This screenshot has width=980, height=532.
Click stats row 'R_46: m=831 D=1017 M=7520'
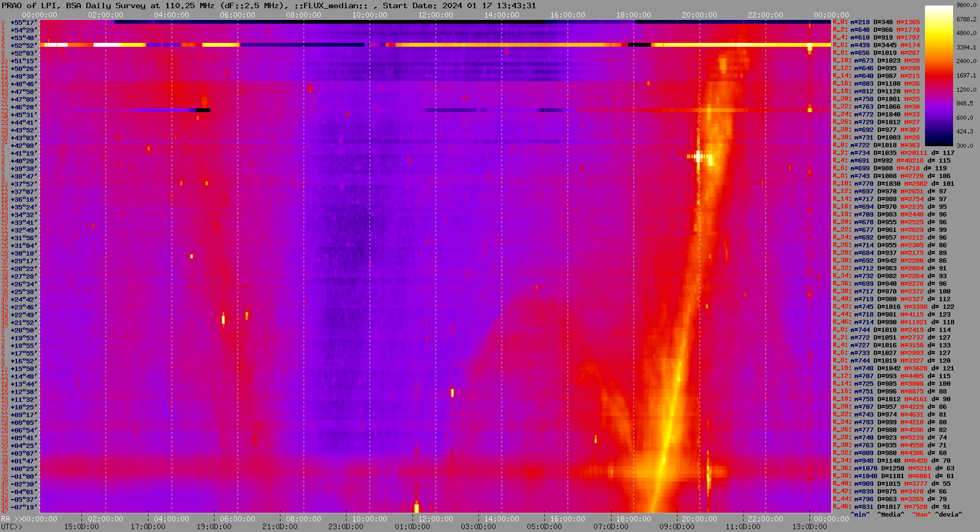(891, 507)
